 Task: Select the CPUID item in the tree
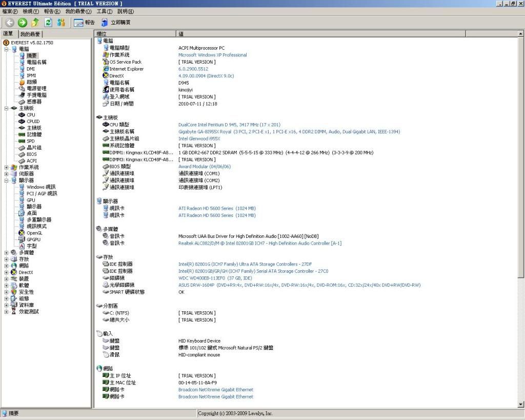(x=33, y=122)
